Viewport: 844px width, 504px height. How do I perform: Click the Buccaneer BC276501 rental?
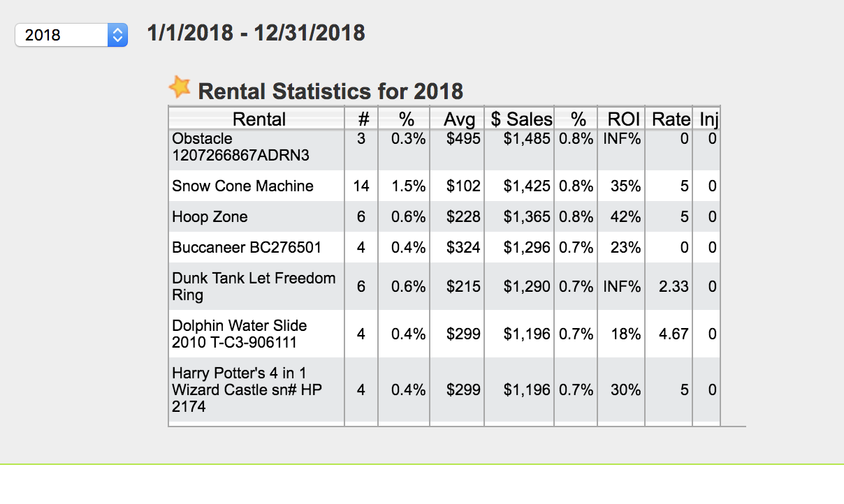coord(247,248)
